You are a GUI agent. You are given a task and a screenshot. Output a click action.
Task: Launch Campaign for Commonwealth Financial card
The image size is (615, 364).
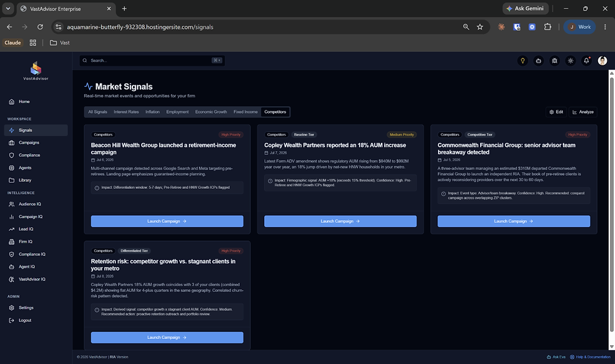[x=514, y=221]
